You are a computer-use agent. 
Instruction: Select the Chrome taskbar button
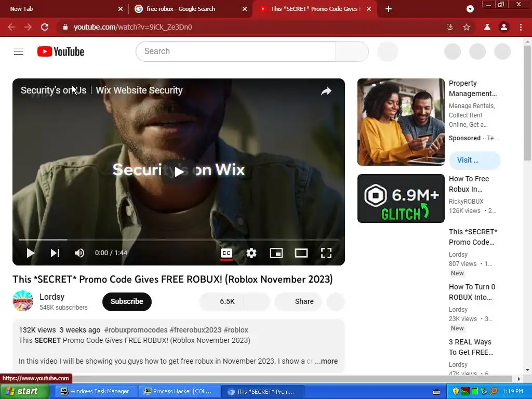tap(262, 392)
